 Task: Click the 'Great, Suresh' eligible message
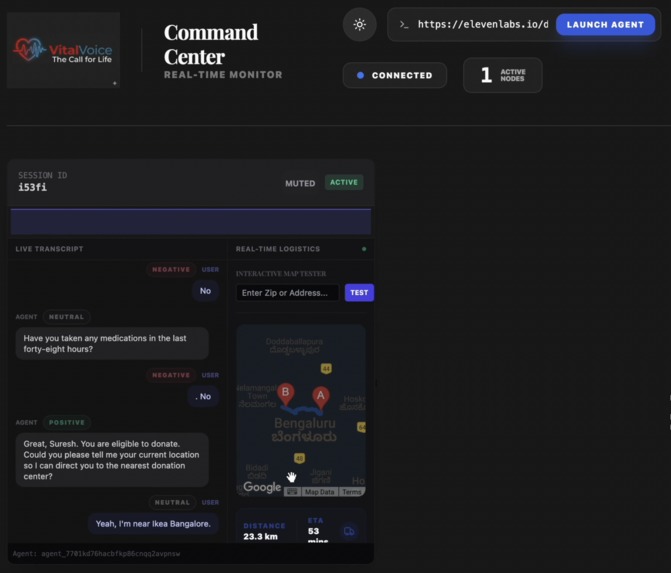(112, 460)
